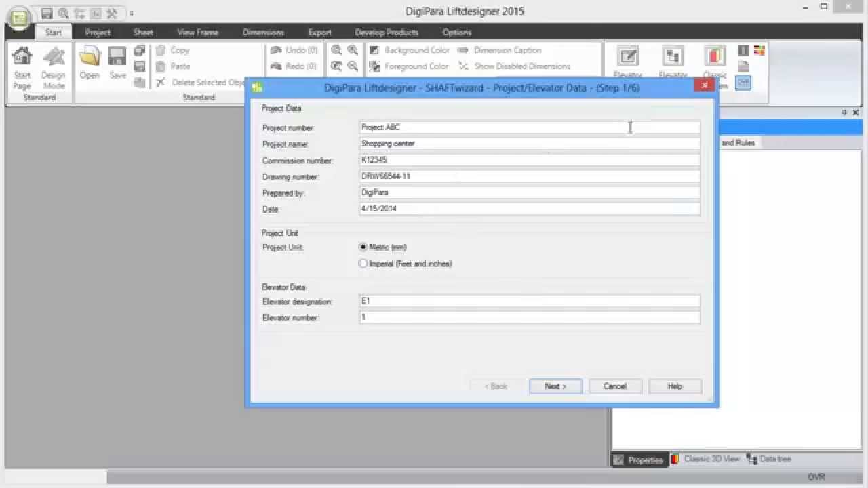
Task: Click the Project name field 'Shopping center'
Action: tap(530, 144)
